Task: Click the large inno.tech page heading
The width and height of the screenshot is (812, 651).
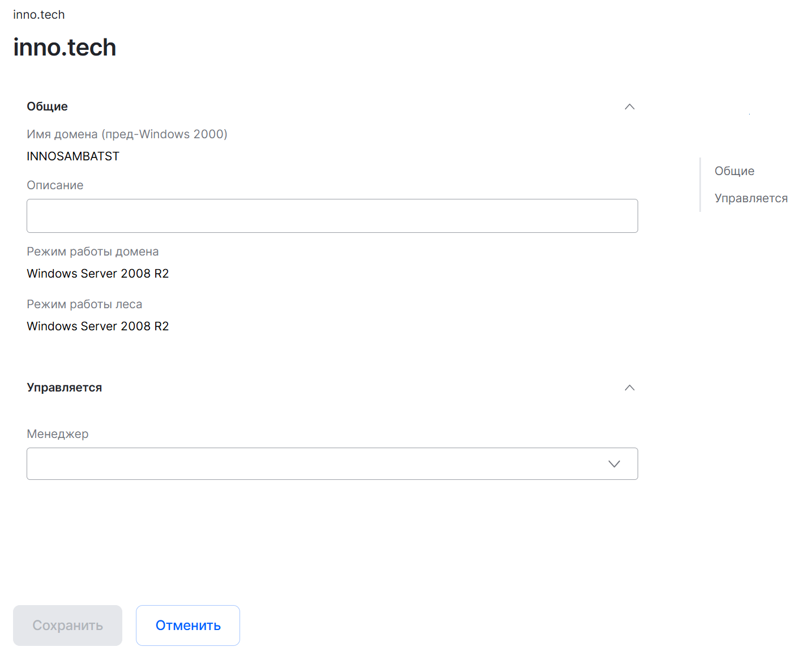Action: tap(65, 47)
